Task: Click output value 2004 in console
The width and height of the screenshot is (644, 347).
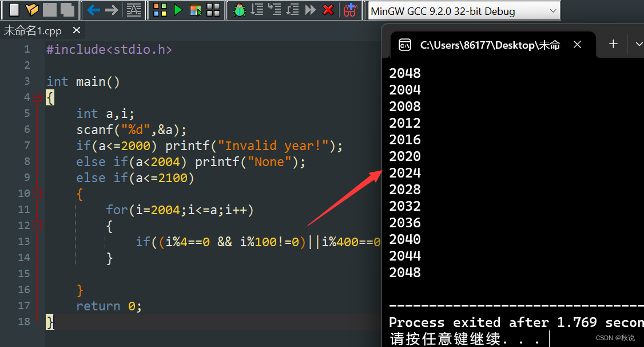Action: (x=405, y=90)
